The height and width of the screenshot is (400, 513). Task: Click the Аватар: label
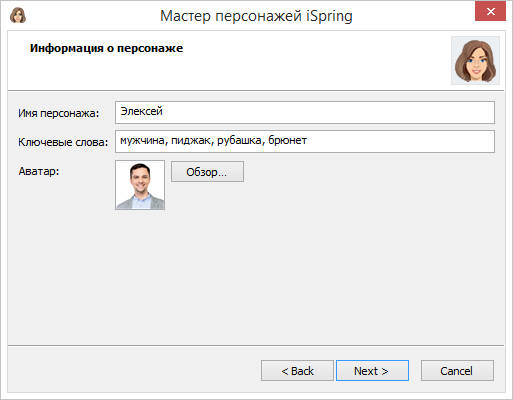coord(39,171)
